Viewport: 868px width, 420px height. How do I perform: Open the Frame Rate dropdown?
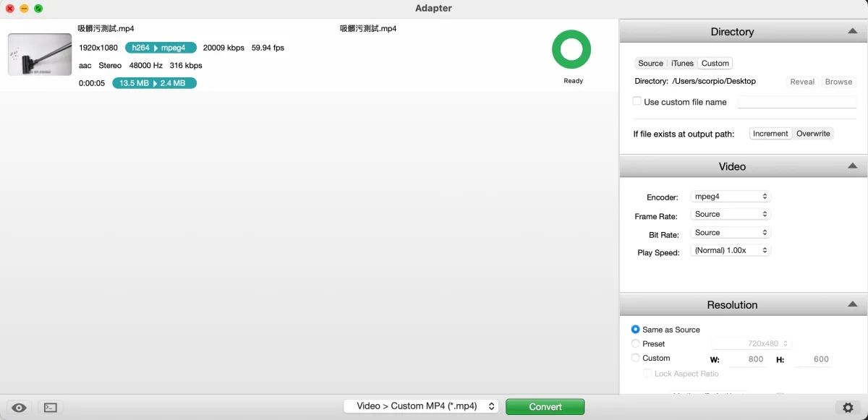tap(730, 215)
